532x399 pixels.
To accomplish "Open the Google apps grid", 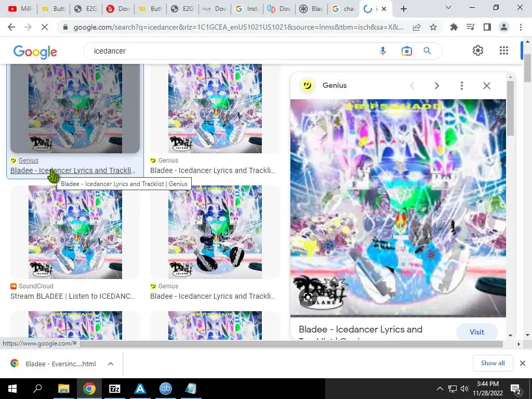I will (504, 50).
